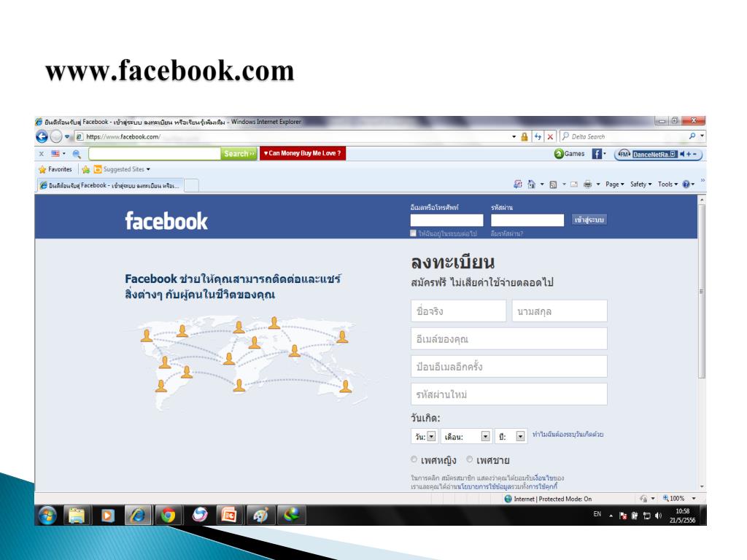Viewport: 747px width, 560px height.
Task: Open the Page menu
Action: [x=614, y=184]
